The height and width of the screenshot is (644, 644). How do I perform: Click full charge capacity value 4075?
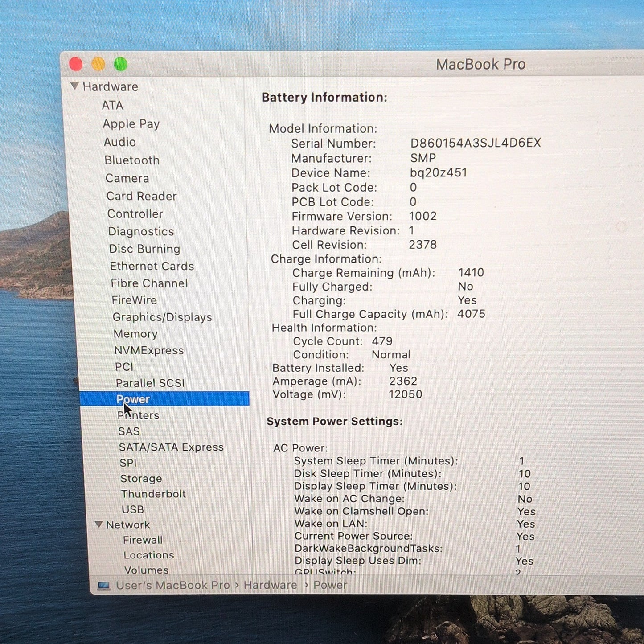471,314
